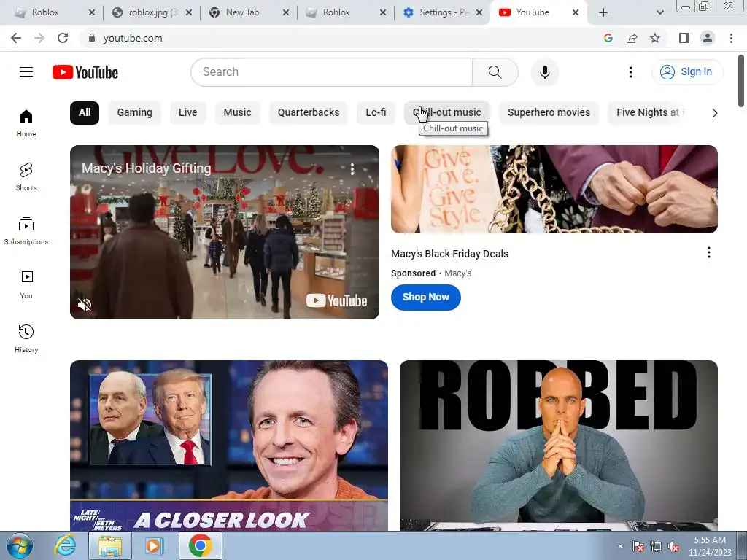747x560 pixels.
Task: Toggle the browser side panel
Action: [x=684, y=38]
